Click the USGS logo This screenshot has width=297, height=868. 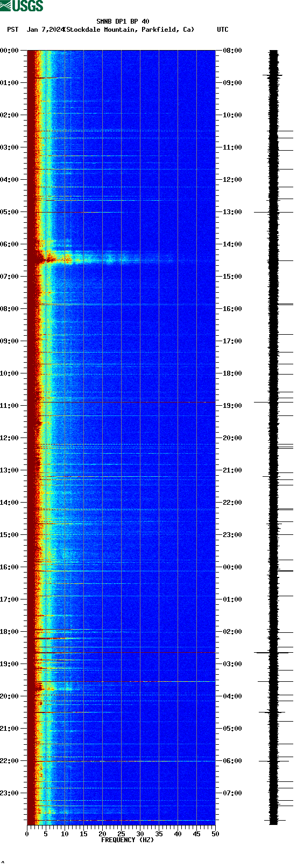(22, 6)
